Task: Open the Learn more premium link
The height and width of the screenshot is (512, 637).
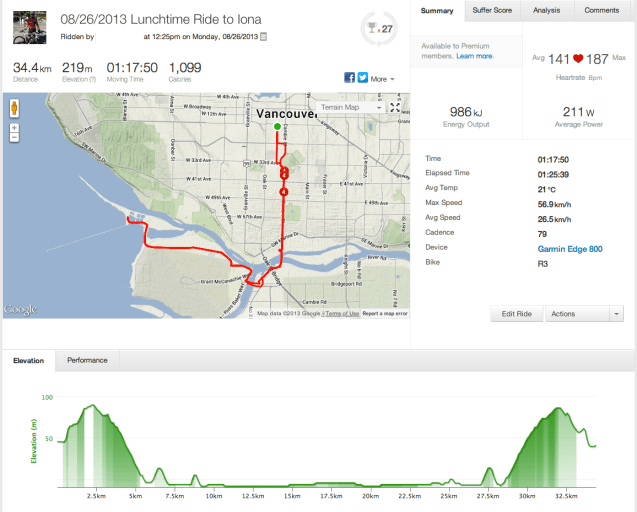Action: pyautogui.click(x=475, y=57)
